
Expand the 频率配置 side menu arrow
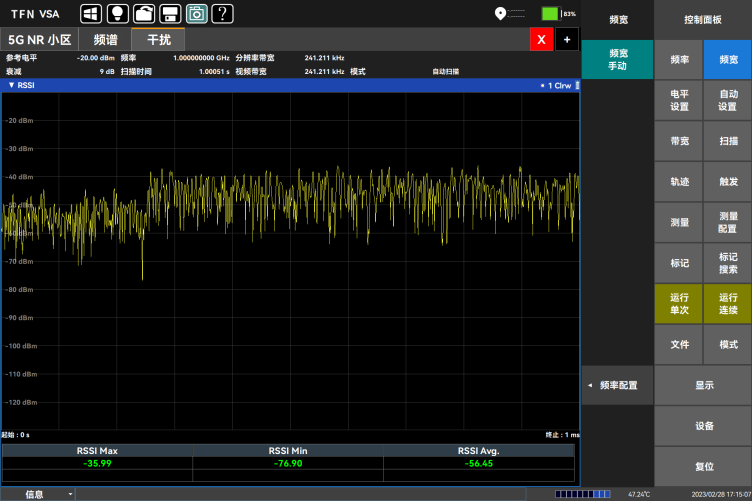(590, 385)
